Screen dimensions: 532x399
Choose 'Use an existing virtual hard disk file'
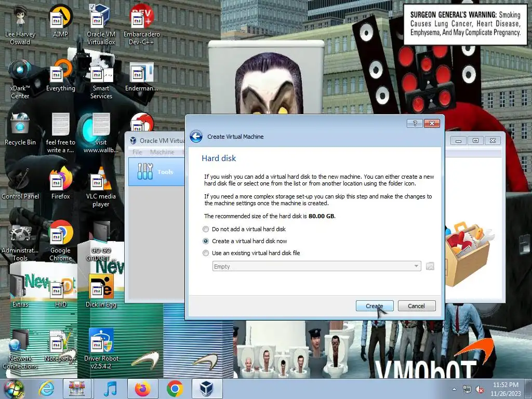252,253
